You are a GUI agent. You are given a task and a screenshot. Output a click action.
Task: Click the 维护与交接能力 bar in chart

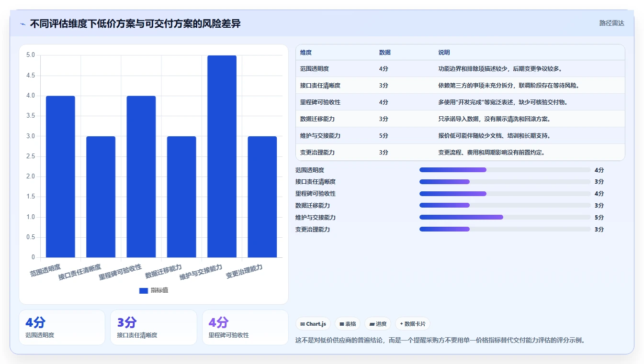222,156
